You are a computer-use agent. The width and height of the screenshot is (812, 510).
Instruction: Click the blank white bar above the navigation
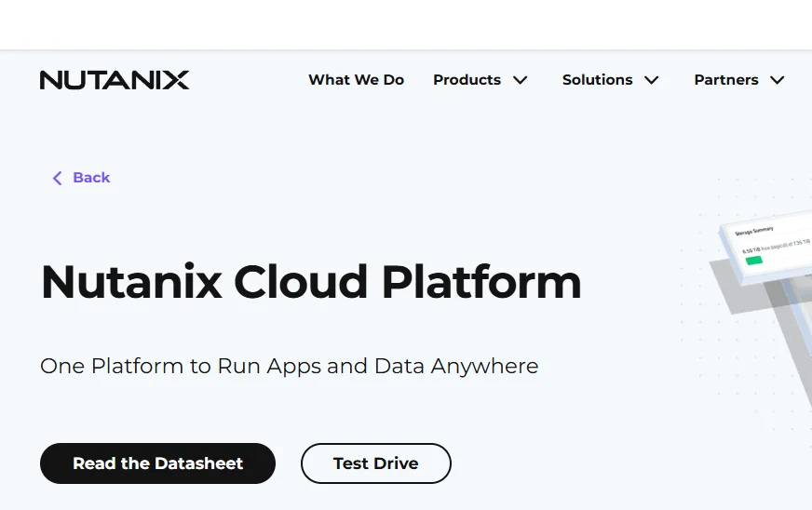click(x=406, y=24)
